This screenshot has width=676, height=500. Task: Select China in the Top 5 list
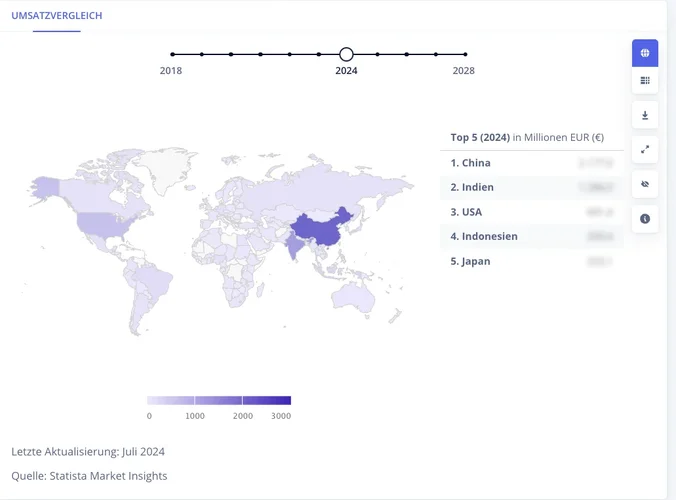point(531,163)
